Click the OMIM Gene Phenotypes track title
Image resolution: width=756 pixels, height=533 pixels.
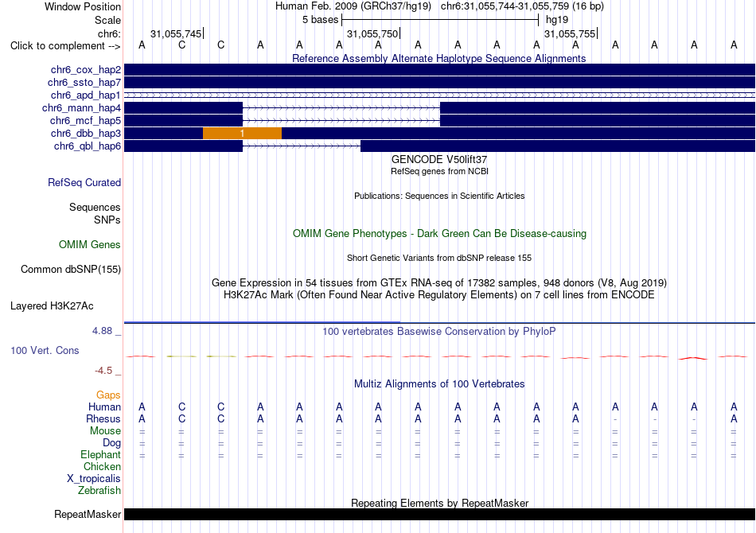pos(439,234)
